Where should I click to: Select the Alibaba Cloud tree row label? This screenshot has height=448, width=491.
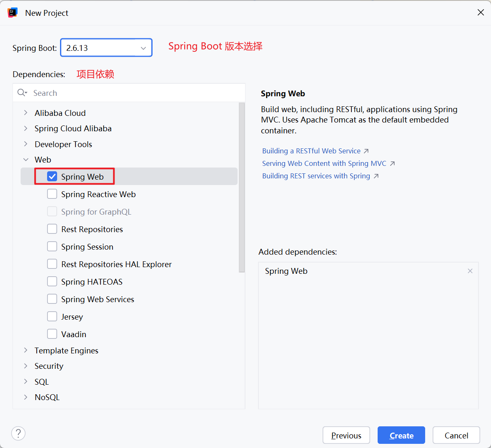click(60, 113)
